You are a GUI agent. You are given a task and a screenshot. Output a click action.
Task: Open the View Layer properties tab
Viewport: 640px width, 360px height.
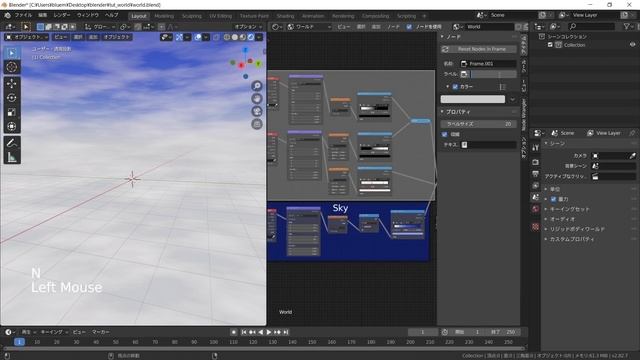(536, 186)
